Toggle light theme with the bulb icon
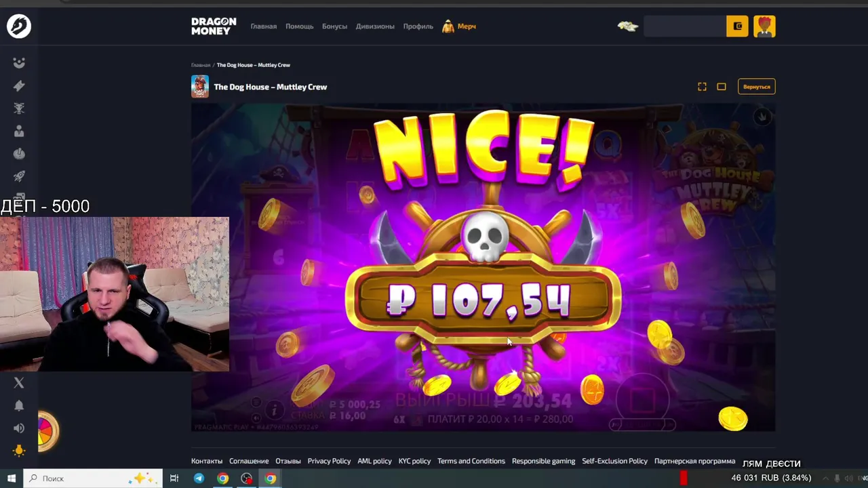The width and height of the screenshot is (868, 488). (19, 451)
